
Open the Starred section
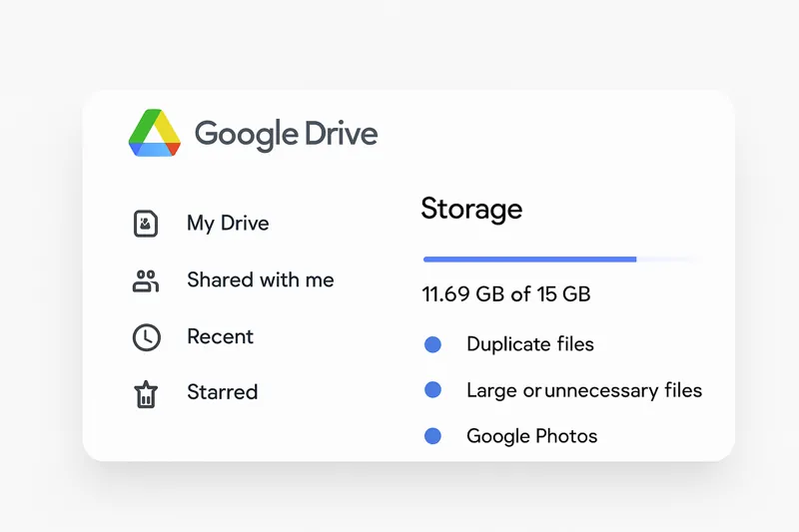coord(222,392)
